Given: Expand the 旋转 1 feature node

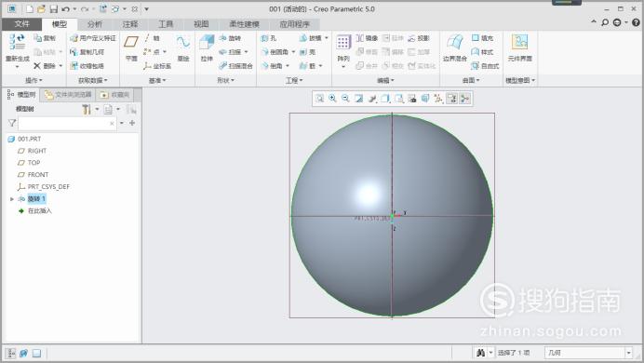Looking at the screenshot, I should click(x=12, y=199).
